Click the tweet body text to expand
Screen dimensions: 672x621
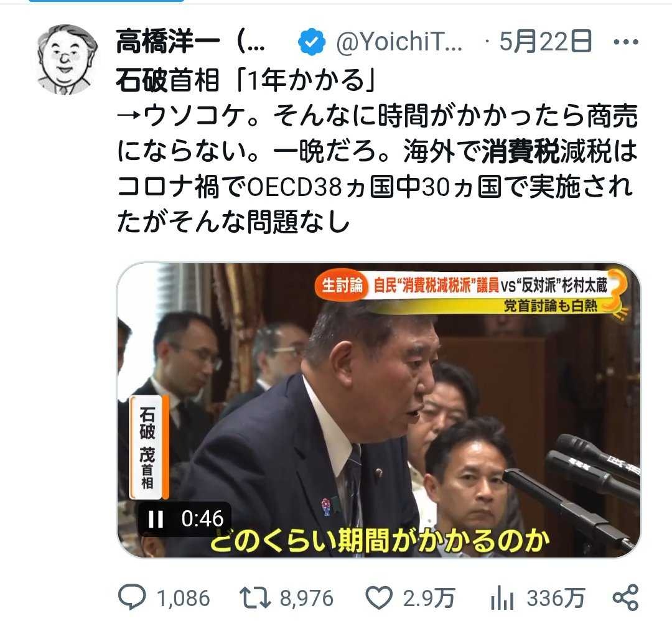coord(377,151)
